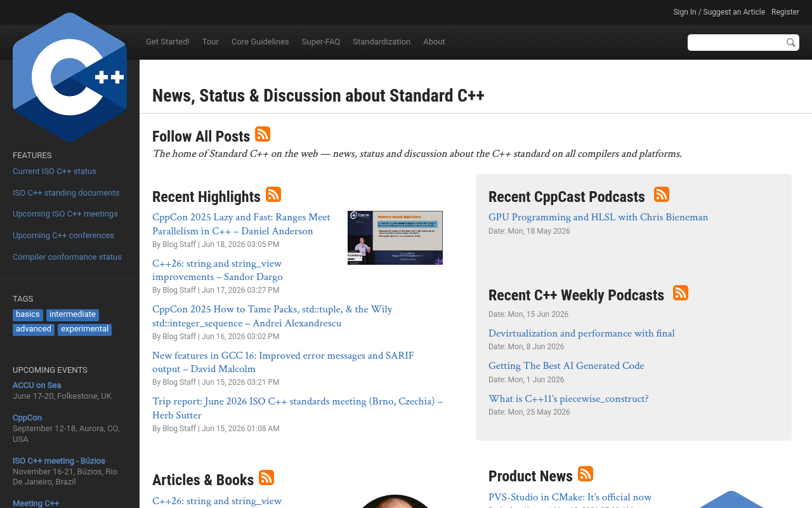This screenshot has height=508, width=812.
Task: Open GPU Programming and HLSL podcast
Action: point(598,217)
